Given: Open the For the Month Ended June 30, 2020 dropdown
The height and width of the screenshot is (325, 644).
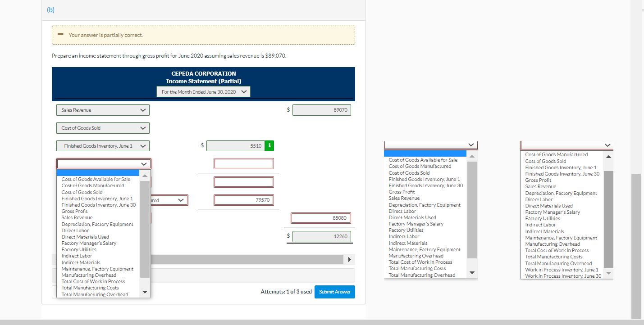Looking at the screenshot, I should coord(203,91).
